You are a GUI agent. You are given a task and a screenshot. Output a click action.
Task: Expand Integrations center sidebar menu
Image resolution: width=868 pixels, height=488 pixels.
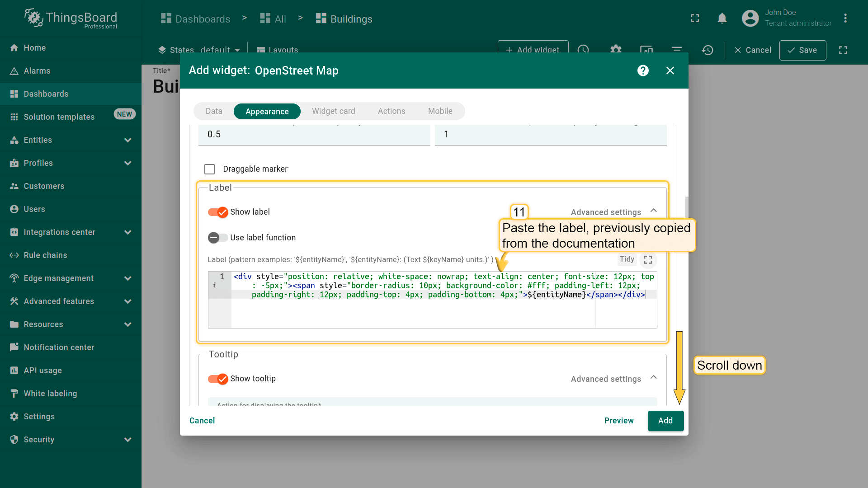pos(127,232)
